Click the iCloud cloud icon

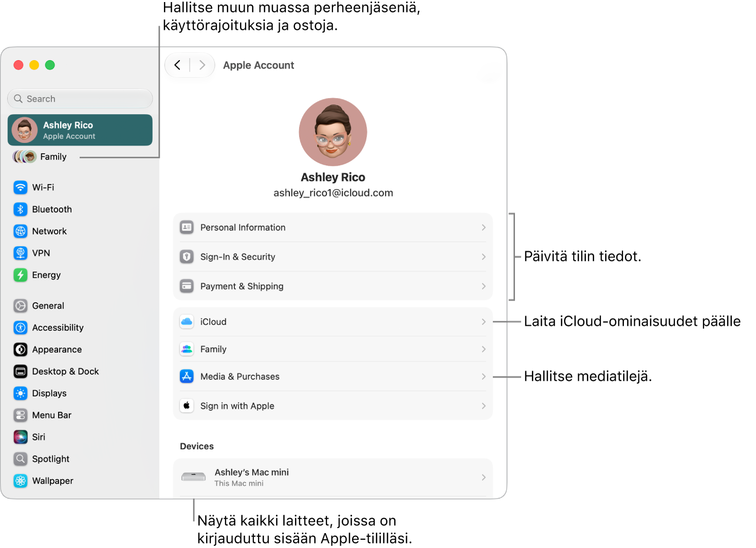[x=187, y=322]
